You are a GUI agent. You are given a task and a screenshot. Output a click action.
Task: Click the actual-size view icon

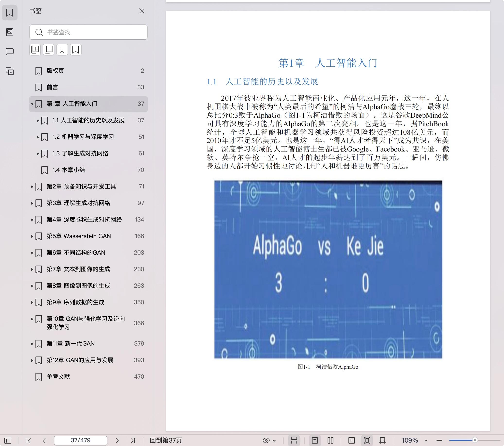pos(352,440)
